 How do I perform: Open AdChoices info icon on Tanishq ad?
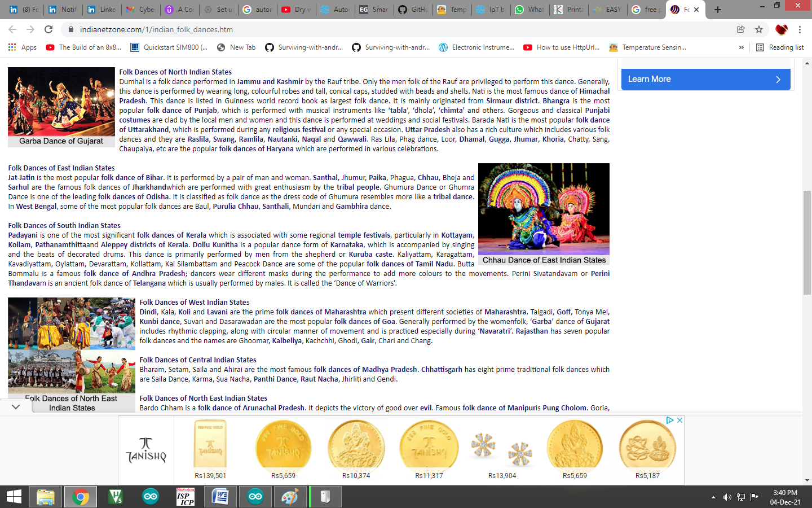pyautogui.click(x=670, y=420)
